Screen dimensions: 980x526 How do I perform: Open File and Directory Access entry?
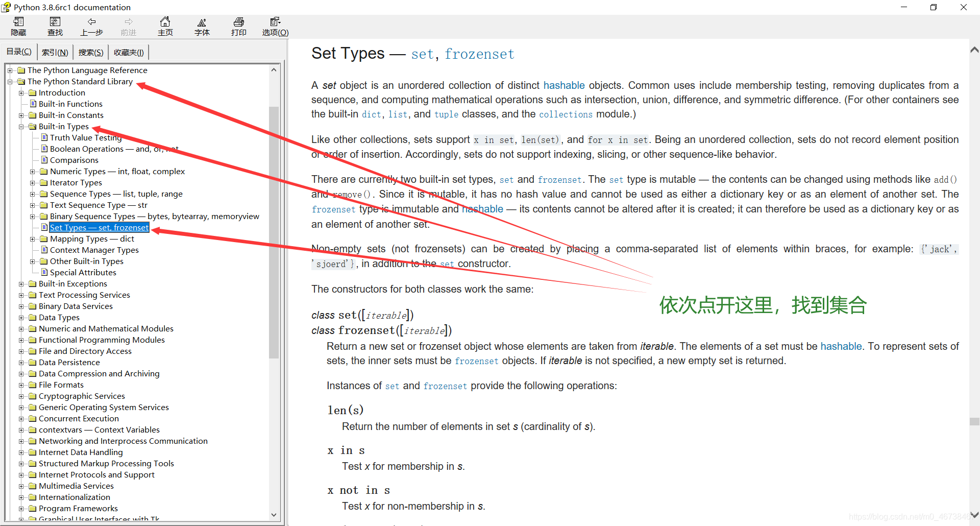[85, 351]
